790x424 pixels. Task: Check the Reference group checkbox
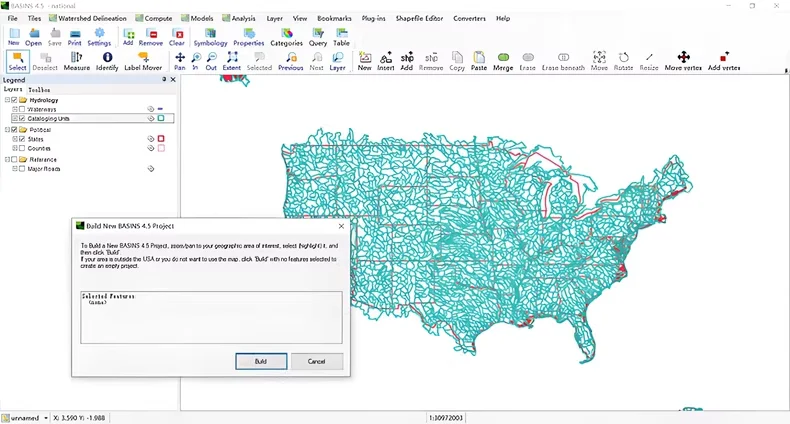click(14, 160)
